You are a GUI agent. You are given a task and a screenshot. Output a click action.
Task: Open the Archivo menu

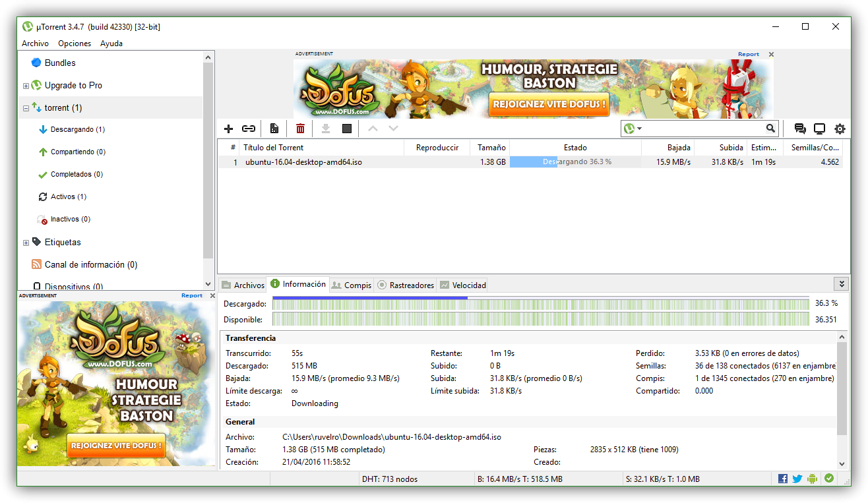pos(35,44)
